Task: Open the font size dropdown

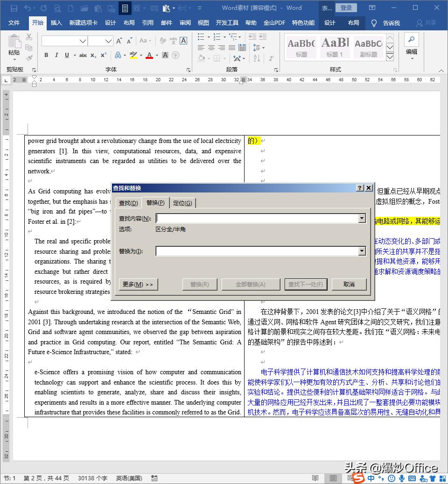Action: pyautogui.click(x=107, y=41)
